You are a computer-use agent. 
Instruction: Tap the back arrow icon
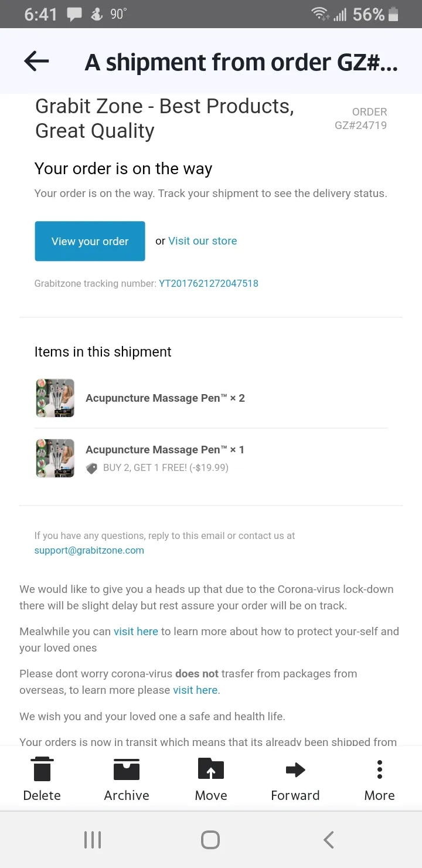click(36, 61)
